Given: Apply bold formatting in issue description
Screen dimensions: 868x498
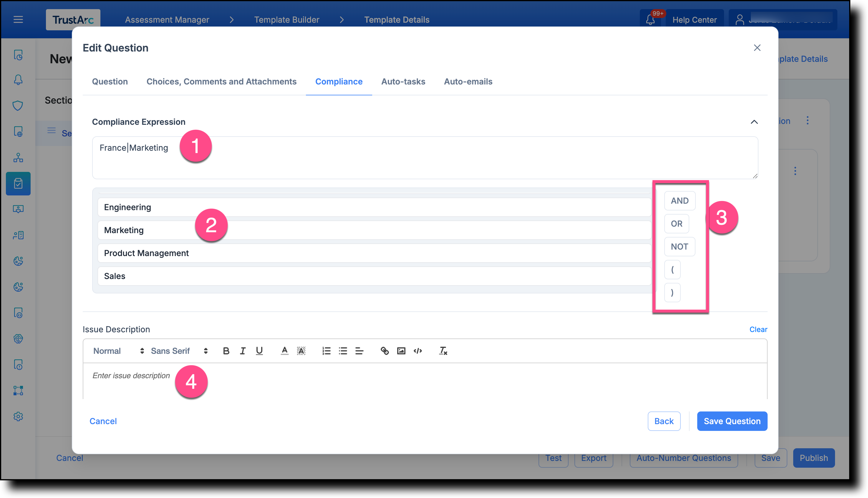Looking at the screenshot, I should pyautogui.click(x=226, y=351).
